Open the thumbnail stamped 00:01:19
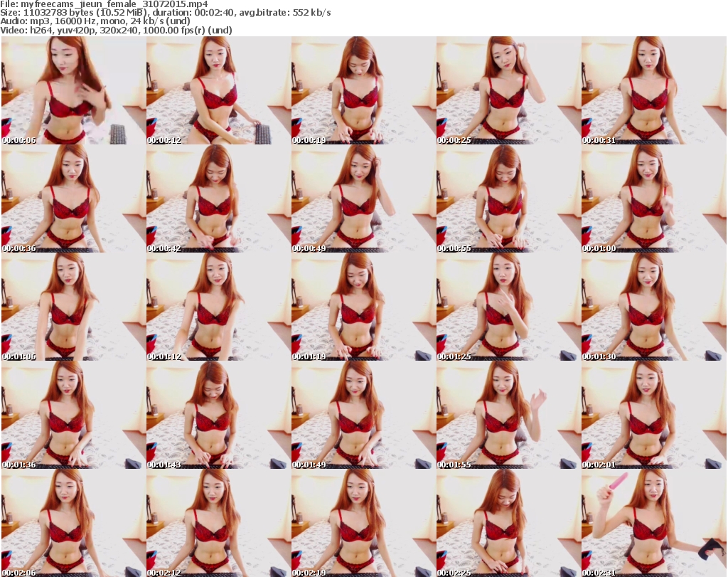 pyautogui.click(x=363, y=307)
